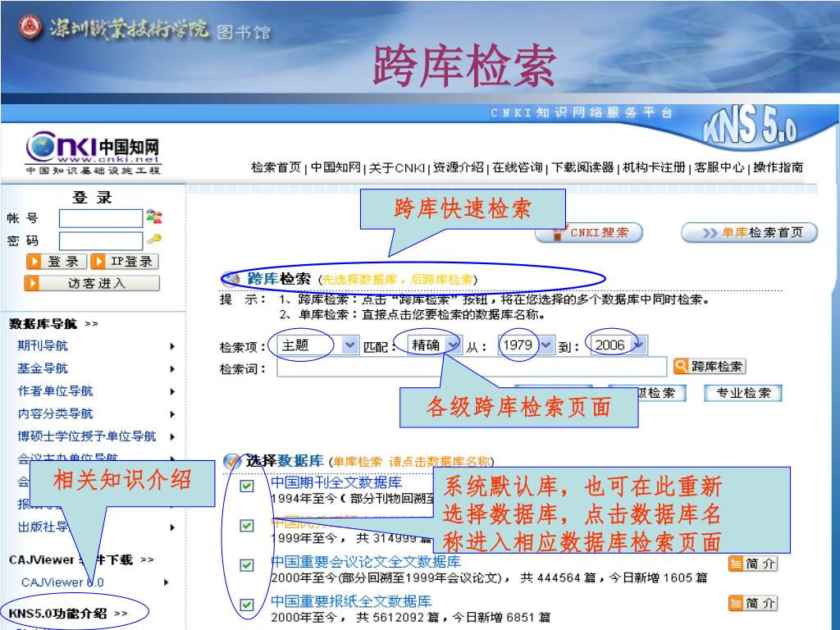Open 下载阅读器 menu link
The image size is (840, 630).
point(583,167)
